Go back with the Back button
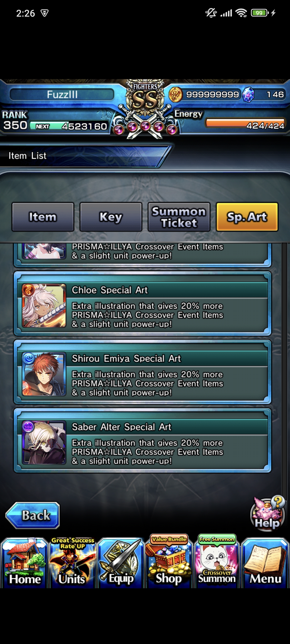Viewport: 290px width, 644px height. pos(33,515)
